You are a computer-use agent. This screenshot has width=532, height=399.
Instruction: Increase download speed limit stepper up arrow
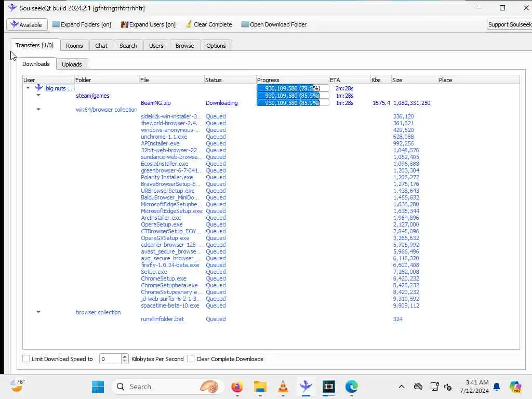tap(125, 356)
